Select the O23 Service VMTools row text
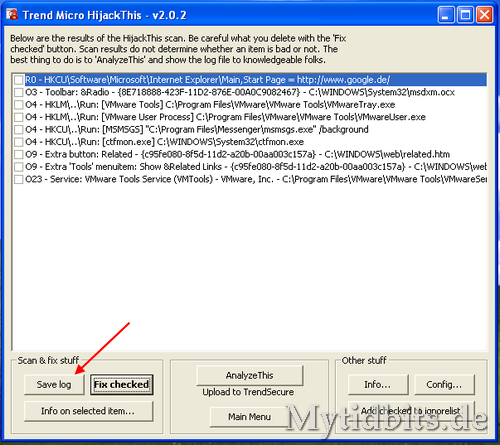500x445 pixels. pos(256,180)
